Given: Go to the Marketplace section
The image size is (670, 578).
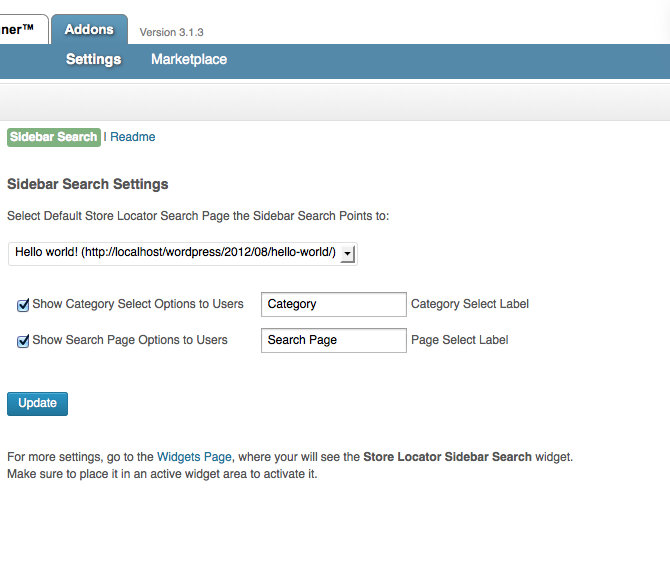Looking at the screenshot, I should 189,60.
